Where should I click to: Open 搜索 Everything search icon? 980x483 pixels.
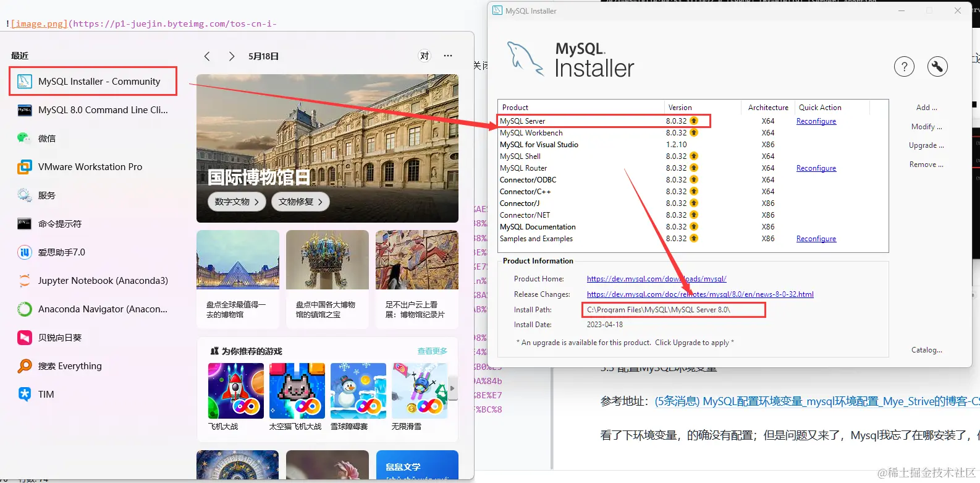coord(25,366)
